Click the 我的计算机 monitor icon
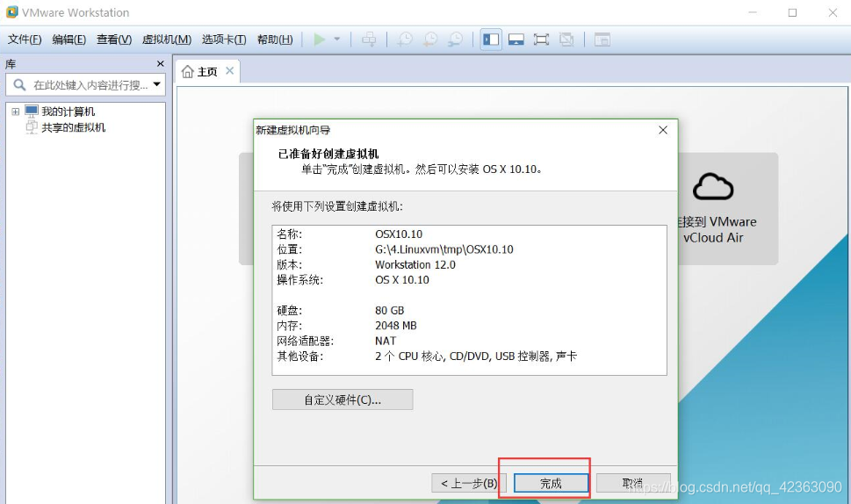This screenshot has height=504, width=851. (32, 112)
